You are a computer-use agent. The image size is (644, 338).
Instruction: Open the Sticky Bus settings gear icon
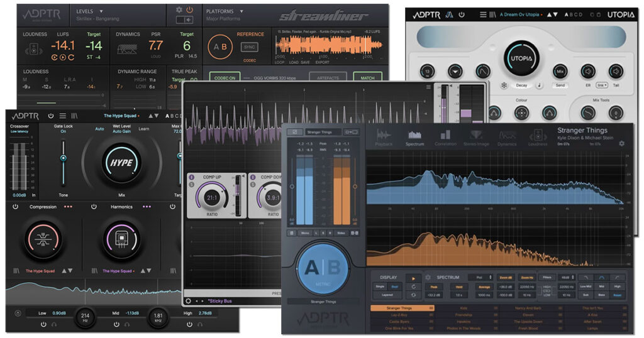pyautogui.click(x=188, y=301)
